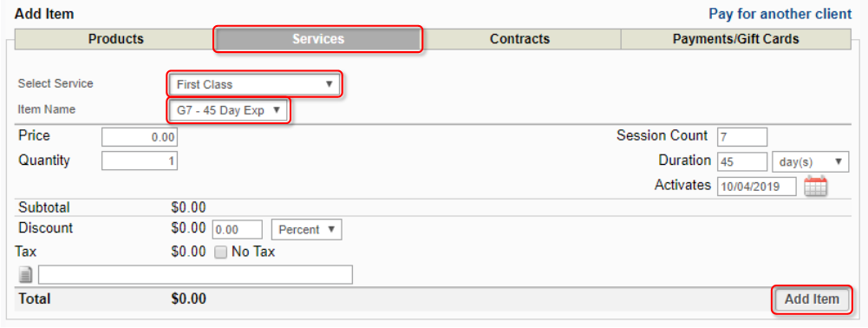868x328 pixels.
Task: Expand the Select Service dropdown
Action: pyautogui.click(x=255, y=84)
